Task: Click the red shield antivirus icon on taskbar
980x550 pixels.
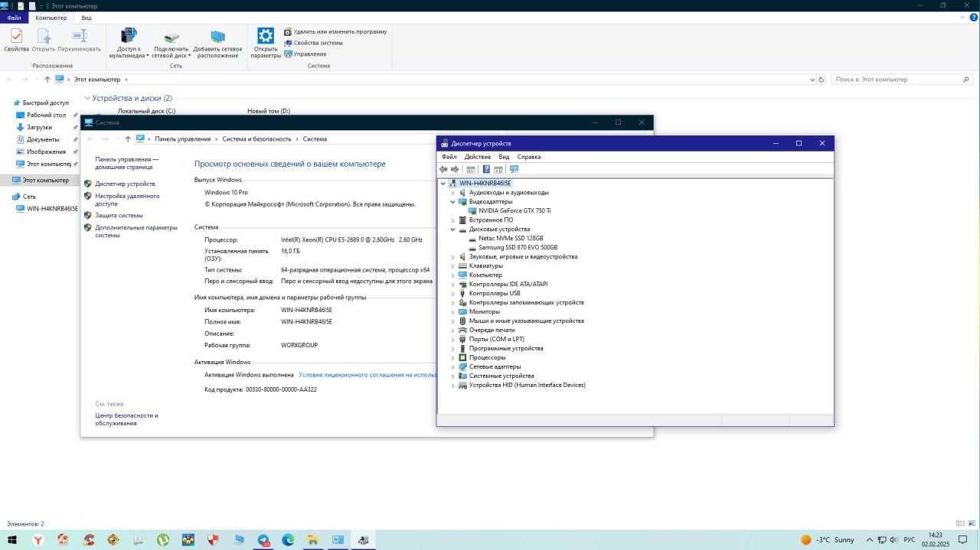Action: (x=214, y=539)
